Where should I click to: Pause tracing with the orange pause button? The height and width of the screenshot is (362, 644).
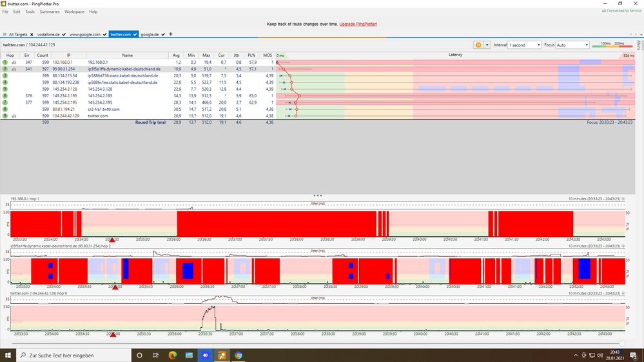coord(478,45)
